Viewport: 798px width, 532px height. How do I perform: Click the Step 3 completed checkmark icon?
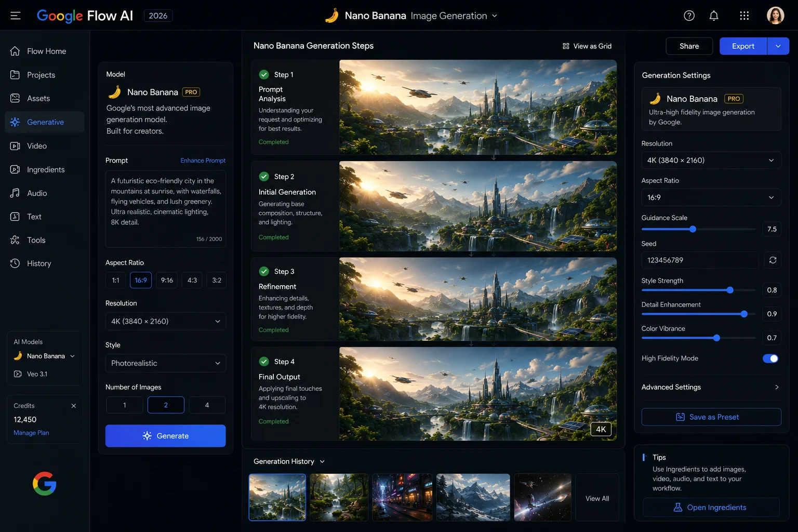tap(264, 271)
